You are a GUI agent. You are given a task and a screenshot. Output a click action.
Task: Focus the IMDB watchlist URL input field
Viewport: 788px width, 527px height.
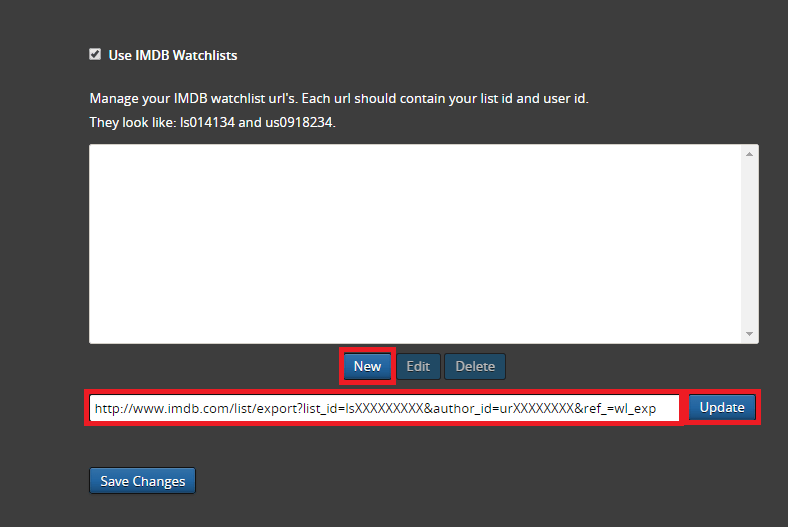click(384, 408)
